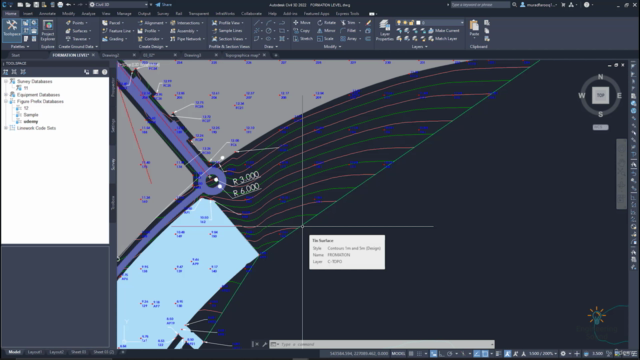Screen dimensions: 640x360
Task: Open annotation scale 1:500 dropdown
Action: pos(543,353)
